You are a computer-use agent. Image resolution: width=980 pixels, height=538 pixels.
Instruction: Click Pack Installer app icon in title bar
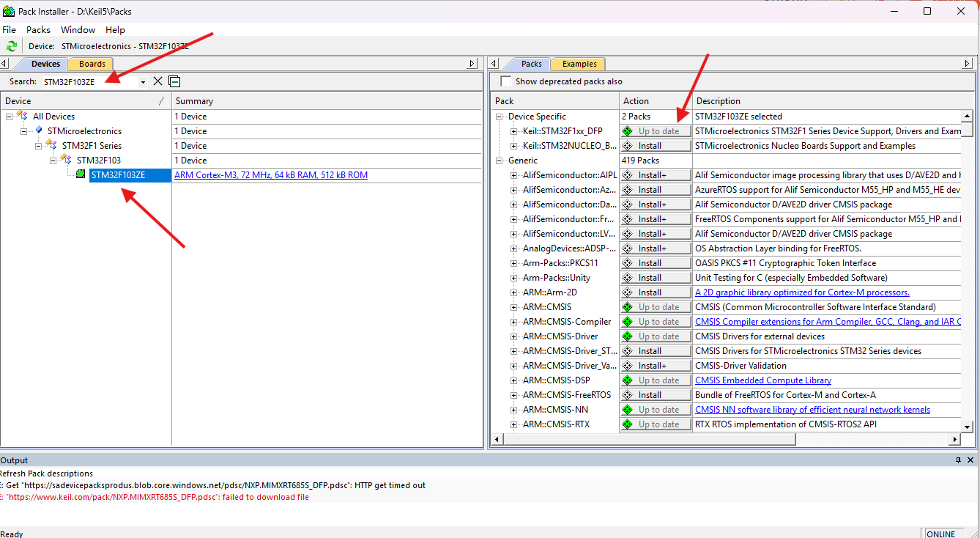click(9, 12)
